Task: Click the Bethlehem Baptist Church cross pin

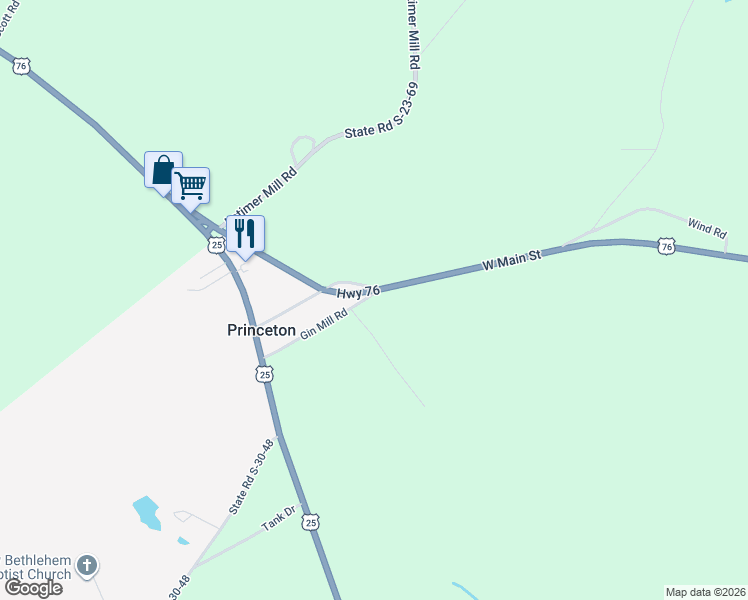Action: [x=87, y=566]
